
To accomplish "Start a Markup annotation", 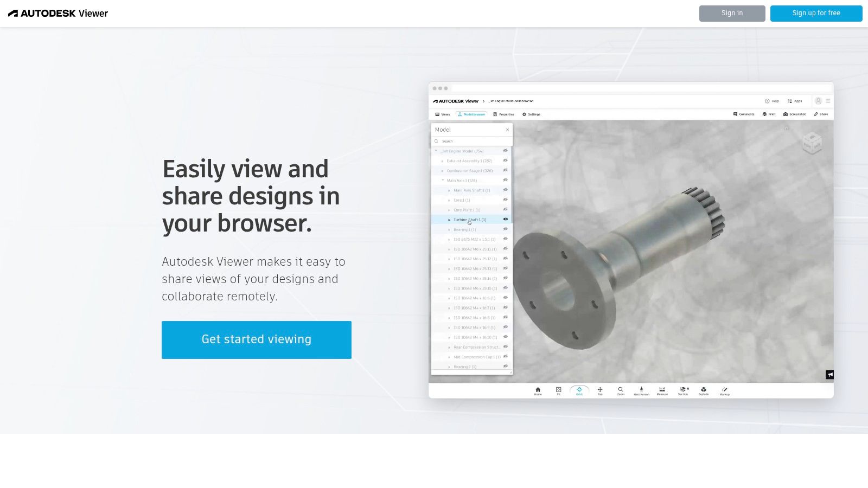I will pyautogui.click(x=724, y=389).
